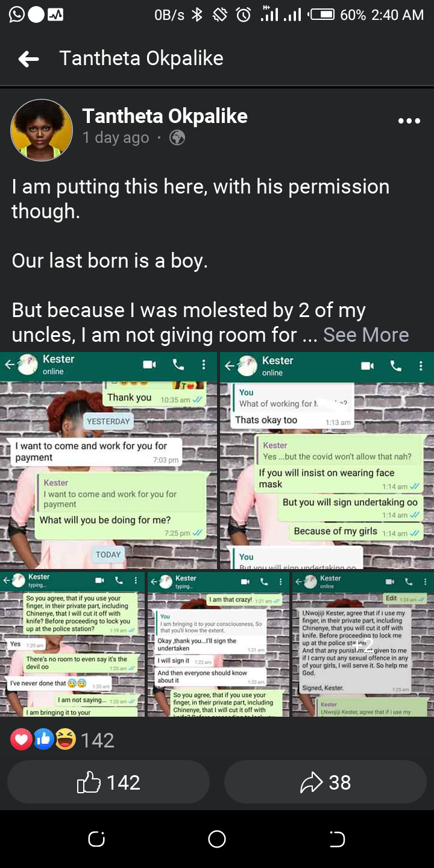Expand post text via See More
The width and height of the screenshot is (434, 868).
point(366,335)
